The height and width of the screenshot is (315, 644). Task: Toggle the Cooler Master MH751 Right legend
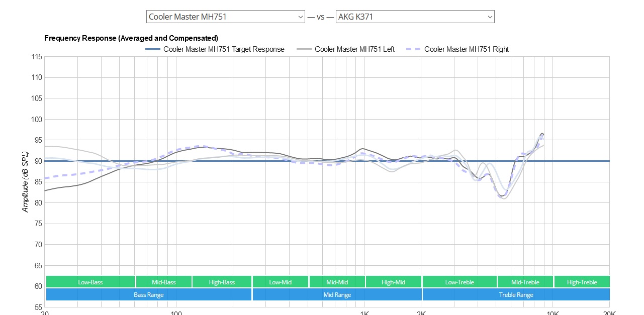[457, 49]
